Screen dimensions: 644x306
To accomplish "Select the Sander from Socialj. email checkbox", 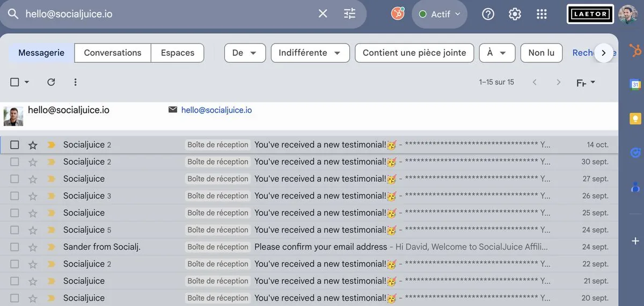I will [15, 247].
